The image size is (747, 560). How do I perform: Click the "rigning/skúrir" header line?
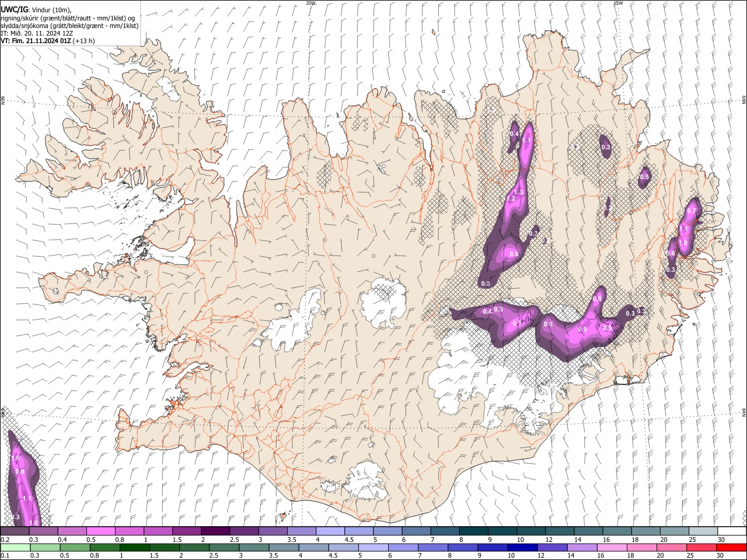68,19
